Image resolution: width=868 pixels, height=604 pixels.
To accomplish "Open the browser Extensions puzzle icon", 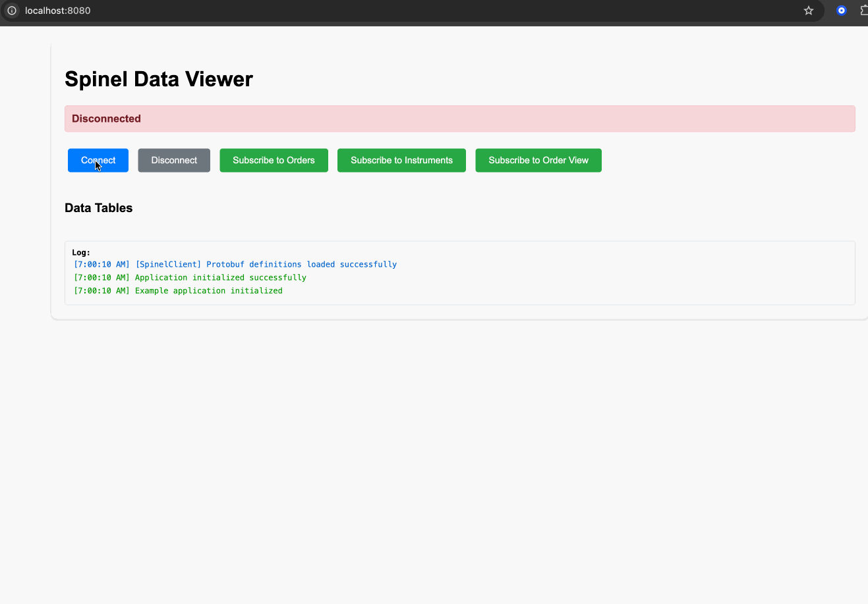I will coord(863,11).
